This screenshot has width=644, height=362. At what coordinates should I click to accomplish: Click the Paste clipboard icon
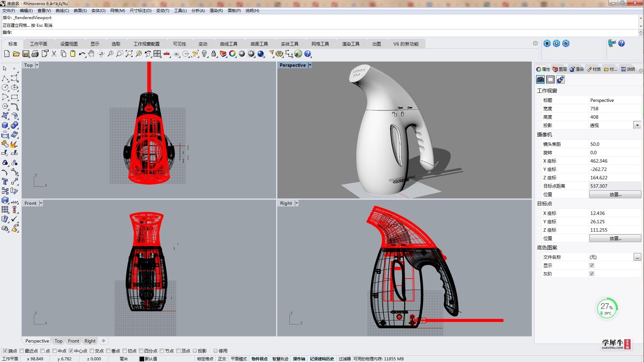73,54
